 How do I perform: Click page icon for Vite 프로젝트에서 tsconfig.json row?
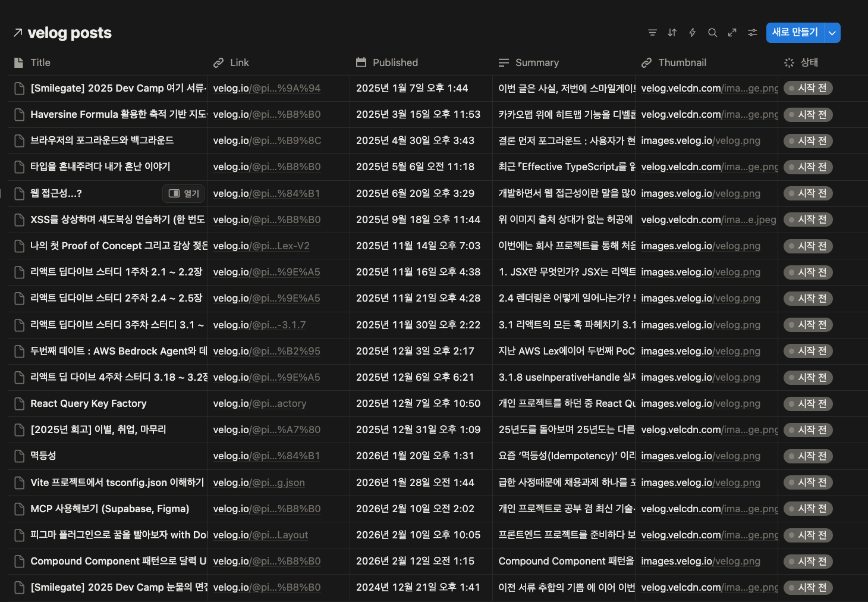(20, 482)
